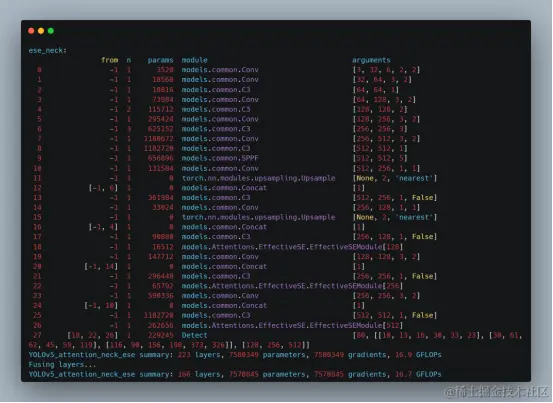Image resolution: width=553 pixels, height=403 pixels.
Task: Click the 223 layers summary line
Action: (x=235, y=355)
